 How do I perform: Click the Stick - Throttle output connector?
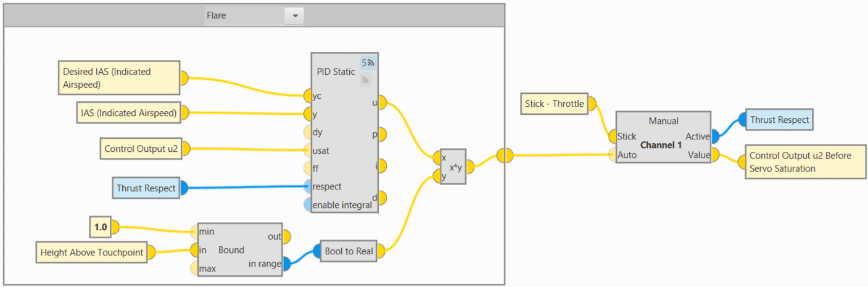coord(593,104)
